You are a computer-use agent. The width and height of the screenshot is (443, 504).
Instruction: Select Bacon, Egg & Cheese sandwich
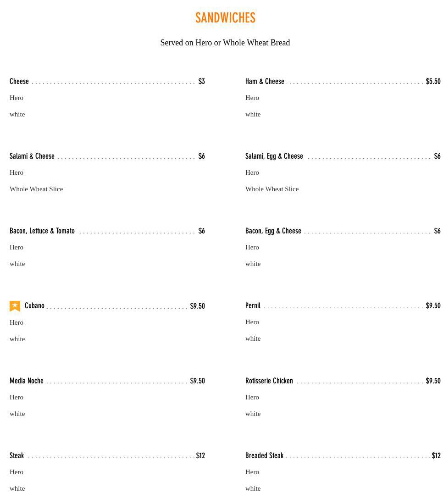point(273,231)
